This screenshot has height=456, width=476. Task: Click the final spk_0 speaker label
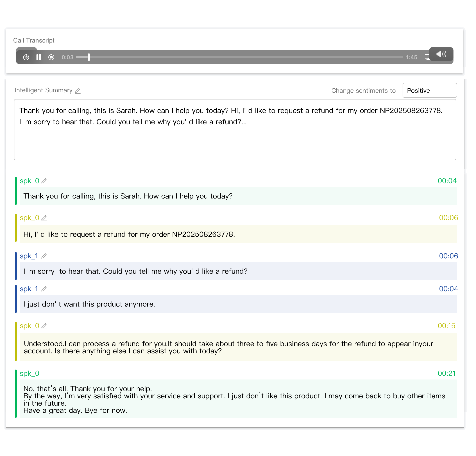tap(29, 374)
